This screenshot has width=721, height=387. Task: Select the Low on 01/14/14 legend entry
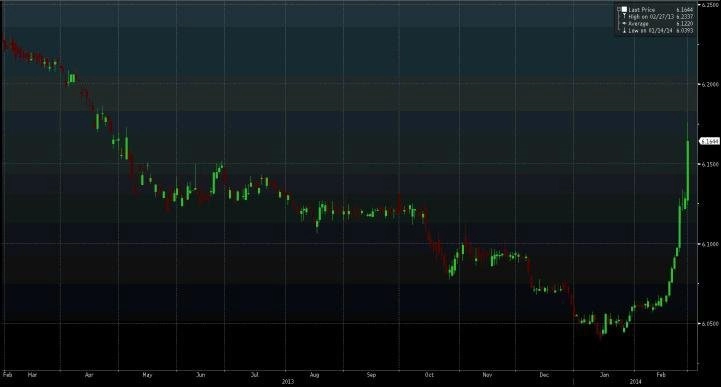coord(650,30)
